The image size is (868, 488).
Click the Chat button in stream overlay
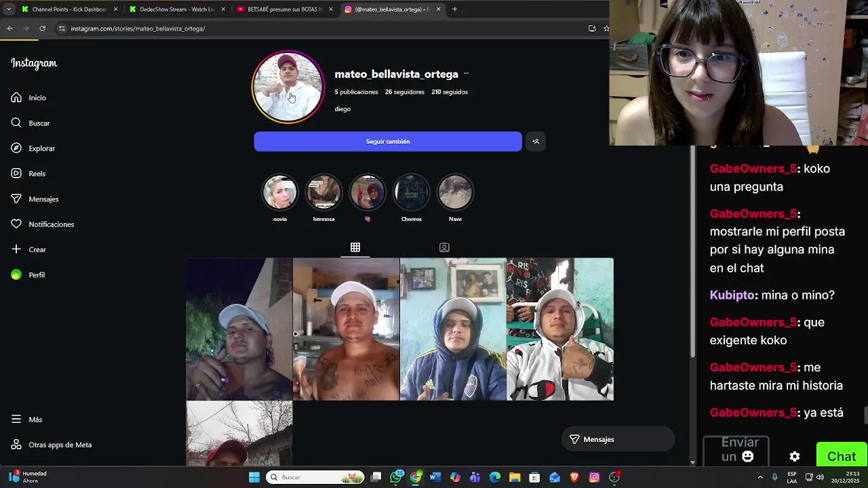coord(842,457)
